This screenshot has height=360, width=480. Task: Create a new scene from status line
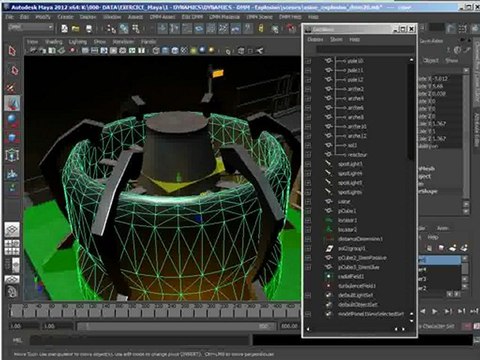click(x=64, y=29)
